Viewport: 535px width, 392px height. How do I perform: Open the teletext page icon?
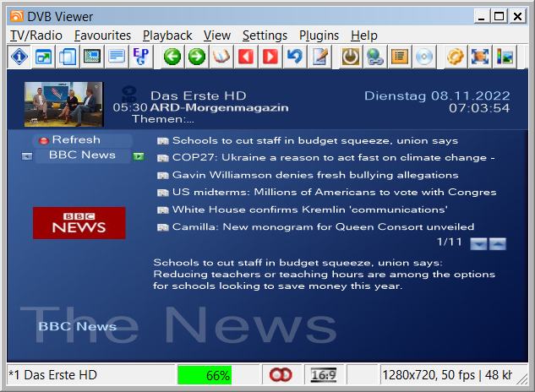click(x=117, y=57)
